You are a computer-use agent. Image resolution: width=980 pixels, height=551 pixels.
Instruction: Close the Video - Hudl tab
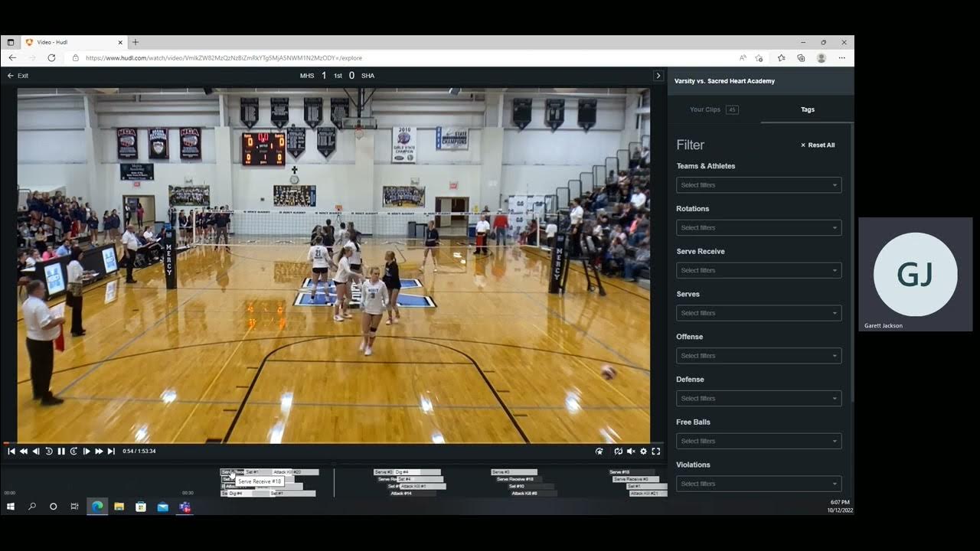pos(120,42)
